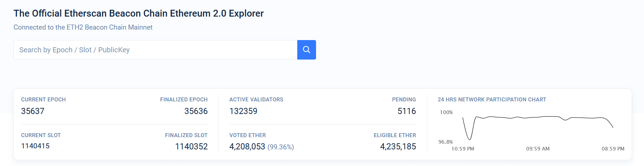644x166 pixels.
Task: Click the ETH2 Beacon Chain Mainnet subtitle
Action: pyautogui.click(x=83, y=27)
